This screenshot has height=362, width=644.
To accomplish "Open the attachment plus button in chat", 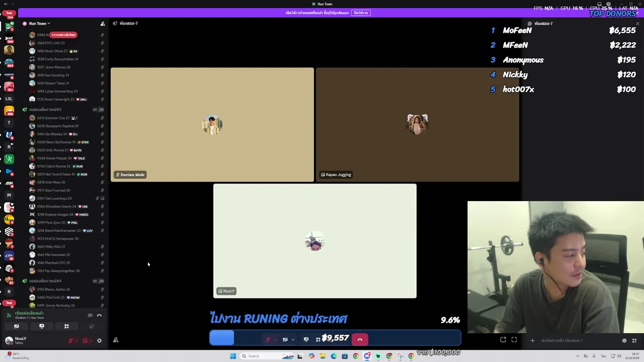I will coord(532,340).
